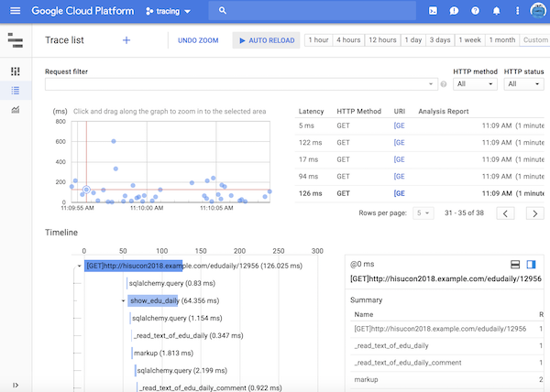This screenshot has width=550, height=392.
Task: Switch details panel to side layout icon
Action: click(531, 265)
